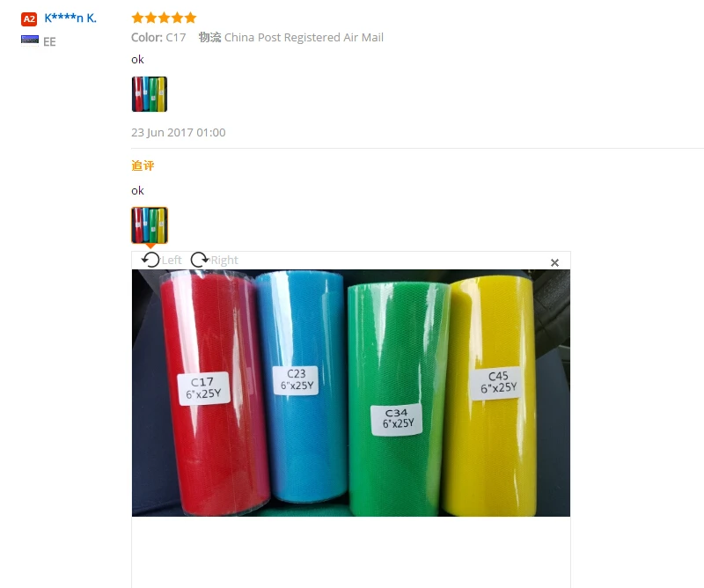Click the Right rotate label
Screen dimensions: 704x588
point(224,260)
